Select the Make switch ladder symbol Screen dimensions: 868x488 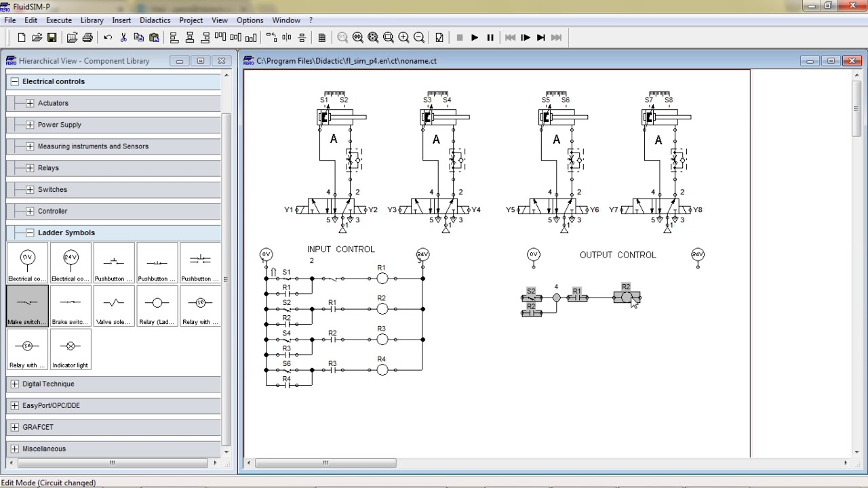27,306
